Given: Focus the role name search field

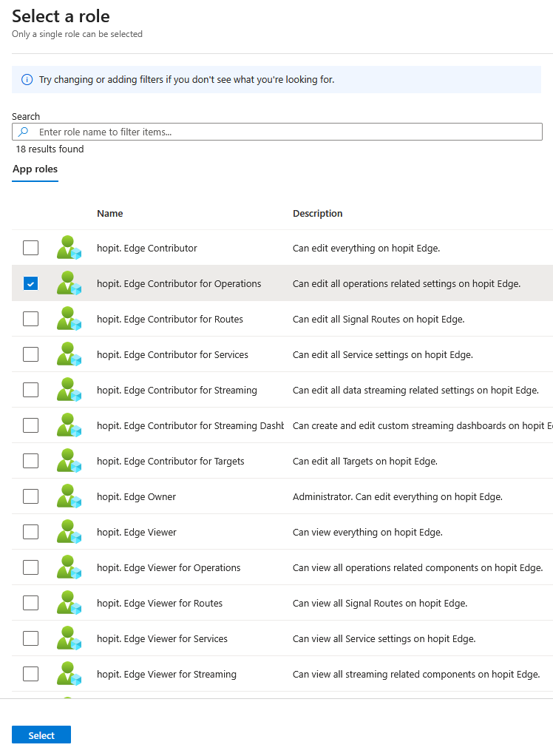Looking at the screenshot, I should tap(277, 132).
